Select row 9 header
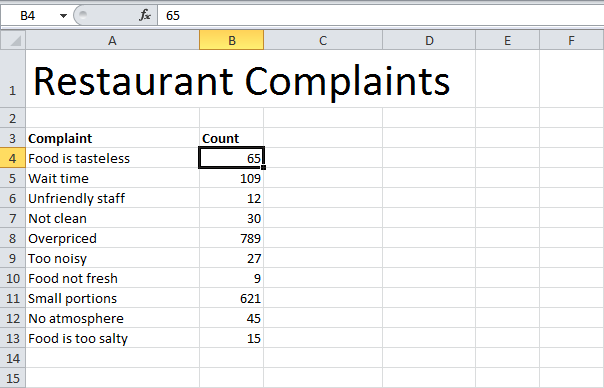Viewport: 604px width, 388px height. tap(13, 258)
